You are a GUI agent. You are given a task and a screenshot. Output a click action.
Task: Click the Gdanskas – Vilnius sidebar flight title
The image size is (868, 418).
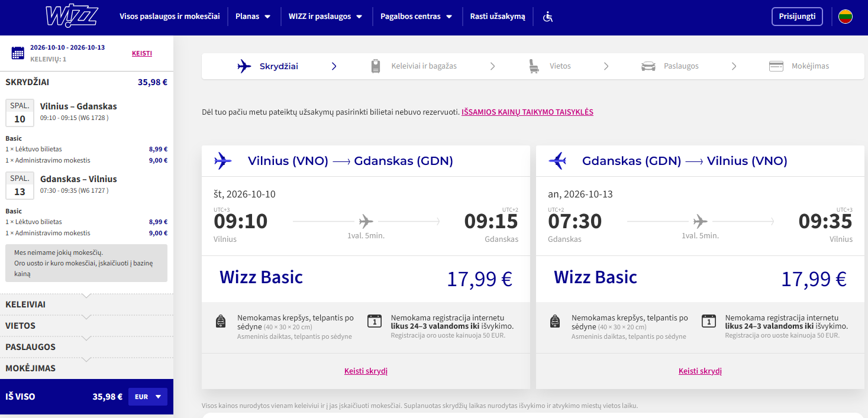coord(79,179)
